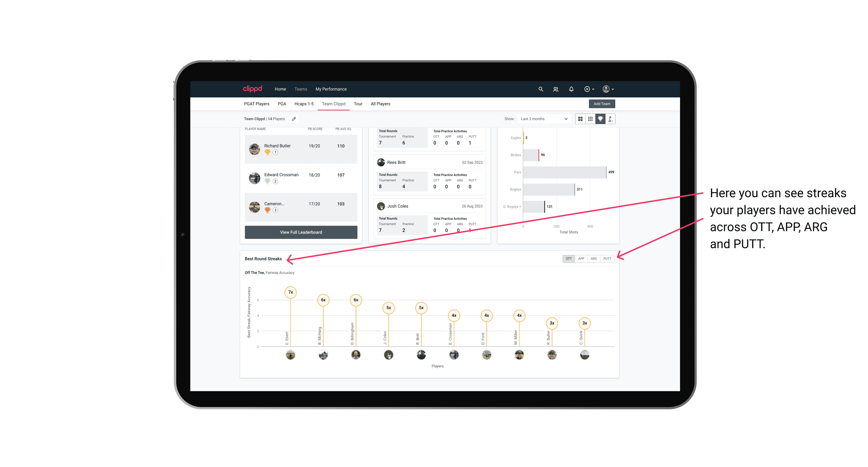Select the APP streak filter button
The height and width of the screenshot is (467, 868).
click(580, 259)
